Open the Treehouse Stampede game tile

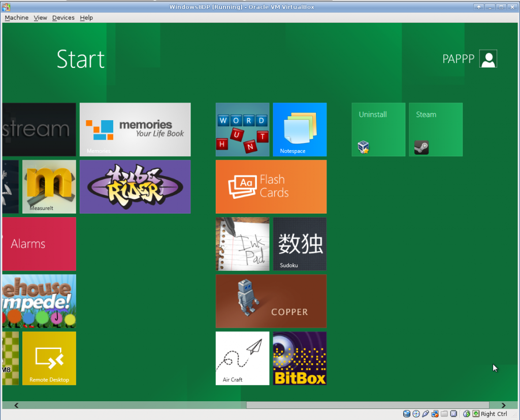point(39,301)
